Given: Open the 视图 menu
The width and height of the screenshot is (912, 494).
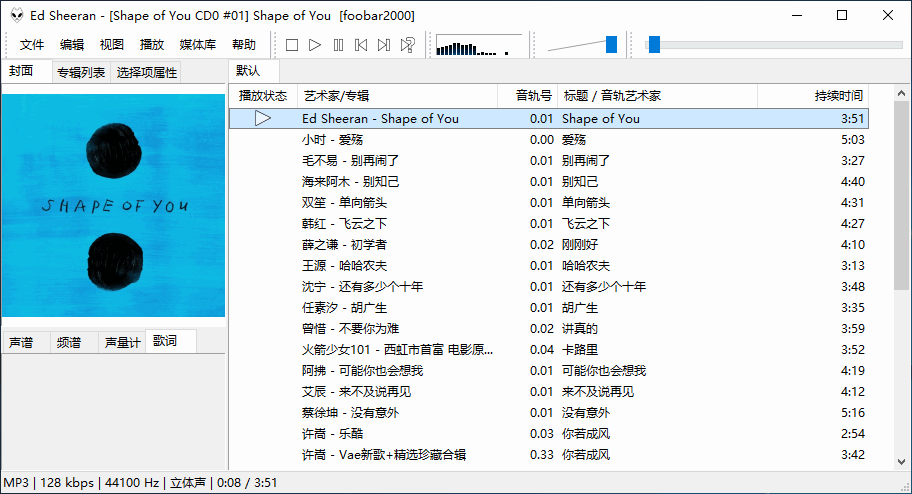Looking at the screenshot, I should 112,45.
